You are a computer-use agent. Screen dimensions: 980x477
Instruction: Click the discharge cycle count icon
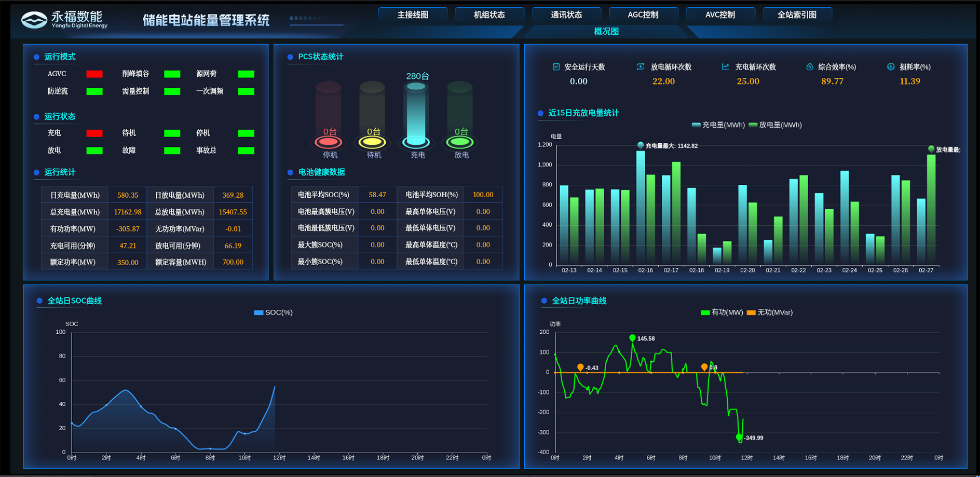pos(641,67)
